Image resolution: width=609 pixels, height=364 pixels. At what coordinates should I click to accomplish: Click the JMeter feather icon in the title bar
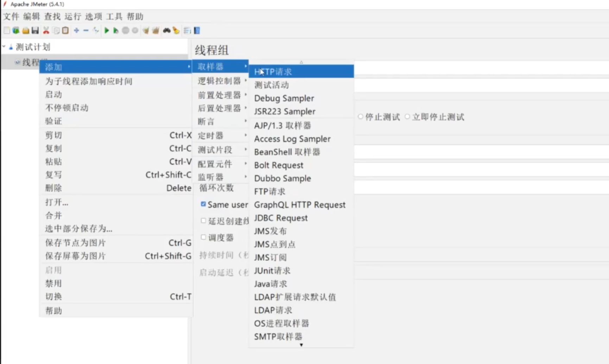pos(5,4)
